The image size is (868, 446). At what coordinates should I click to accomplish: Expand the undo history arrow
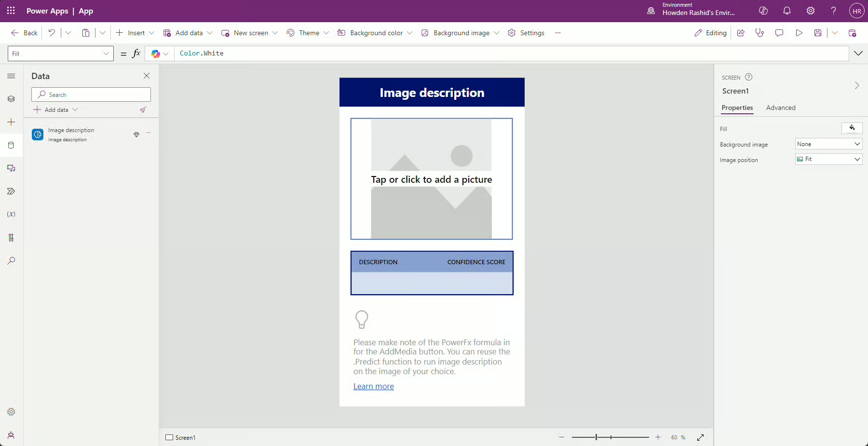click(68, 33)
